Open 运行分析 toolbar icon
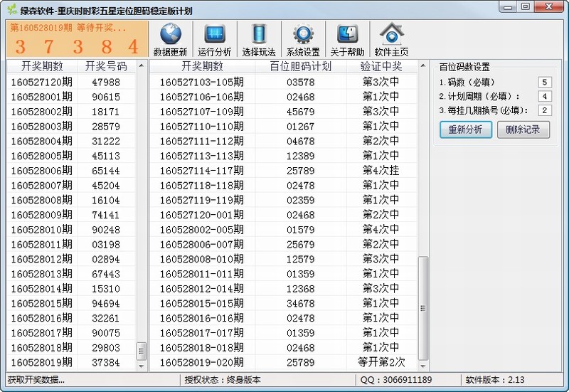This screenshot has height=392, width=569. pos(214,36)
